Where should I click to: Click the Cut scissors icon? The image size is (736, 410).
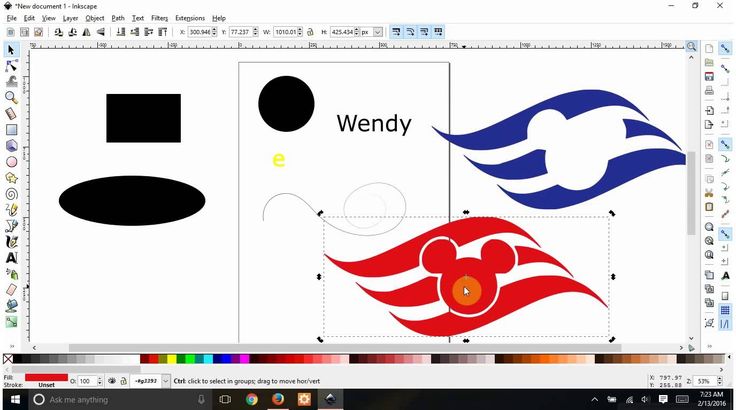pyautogui.click(x=709, y=193)
